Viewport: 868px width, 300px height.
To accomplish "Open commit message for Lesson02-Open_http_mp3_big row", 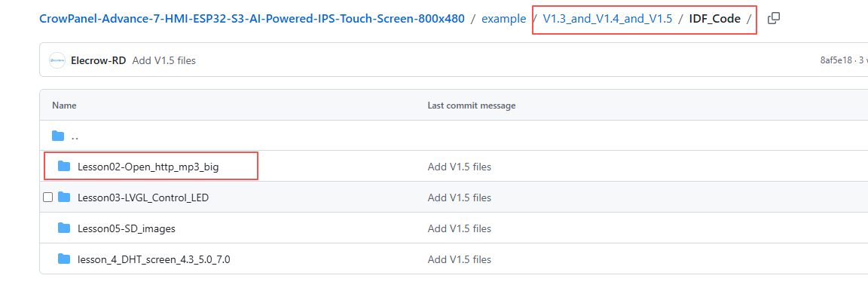I will pyautogui.click(x=460, y=167).
